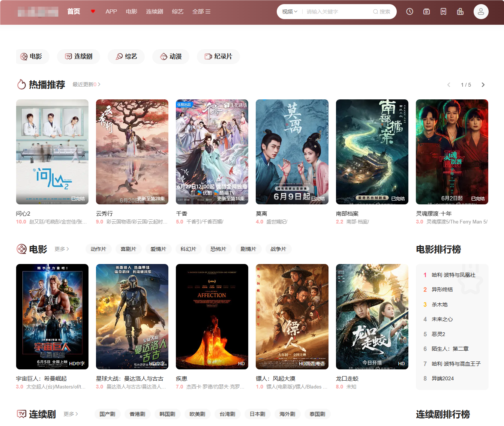
Task: Click the keyword search input field
Action: [x=337, y=12]
